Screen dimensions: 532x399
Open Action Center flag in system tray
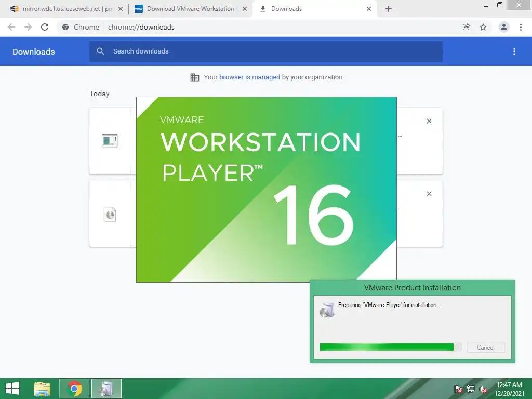(458, 389)
